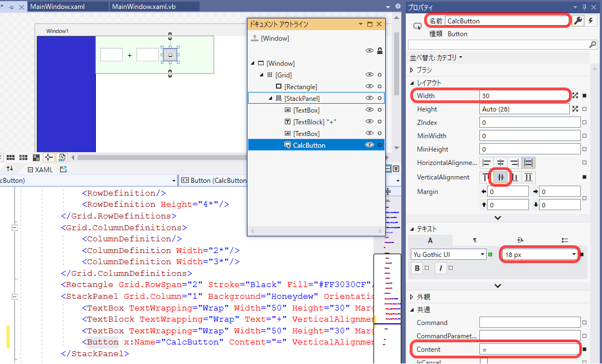Image resolution: width=602 pixels, height=364 pixels.
Task: Set VerticalAlignment to Top
Action: (x=487, y=177)
